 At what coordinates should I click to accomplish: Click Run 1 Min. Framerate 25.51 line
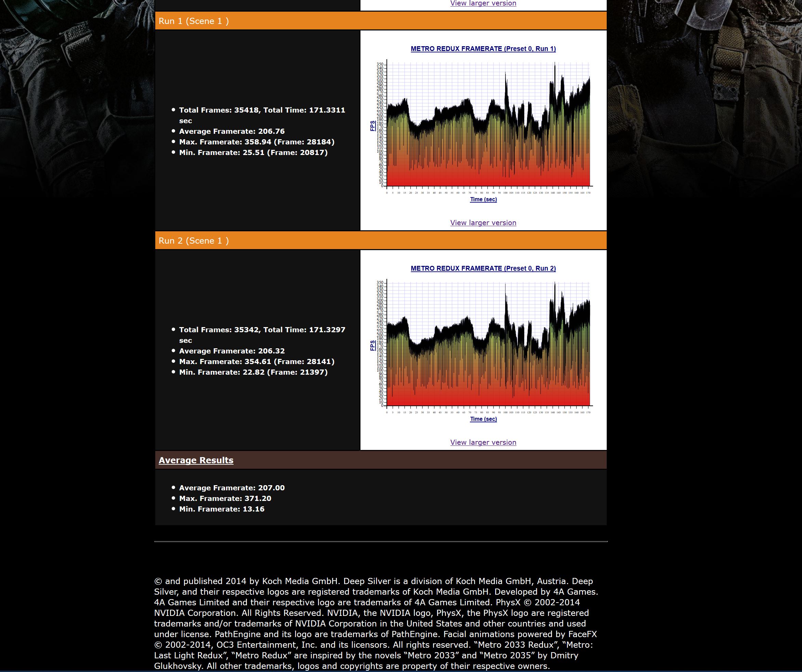253,153
